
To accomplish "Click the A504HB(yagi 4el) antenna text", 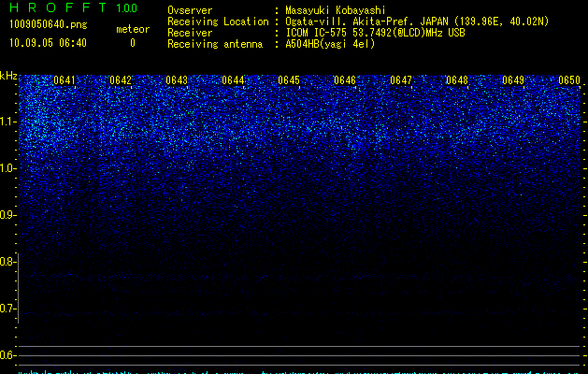I will 330,44.
